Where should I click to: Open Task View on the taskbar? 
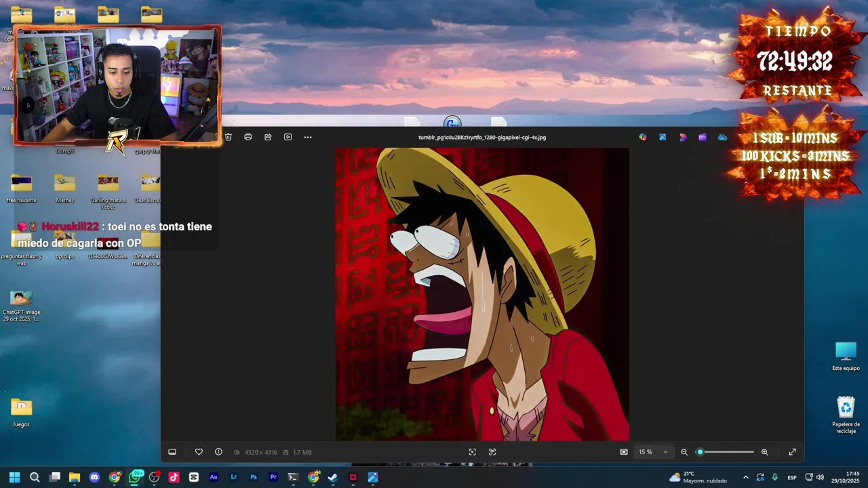pos(55,477)
